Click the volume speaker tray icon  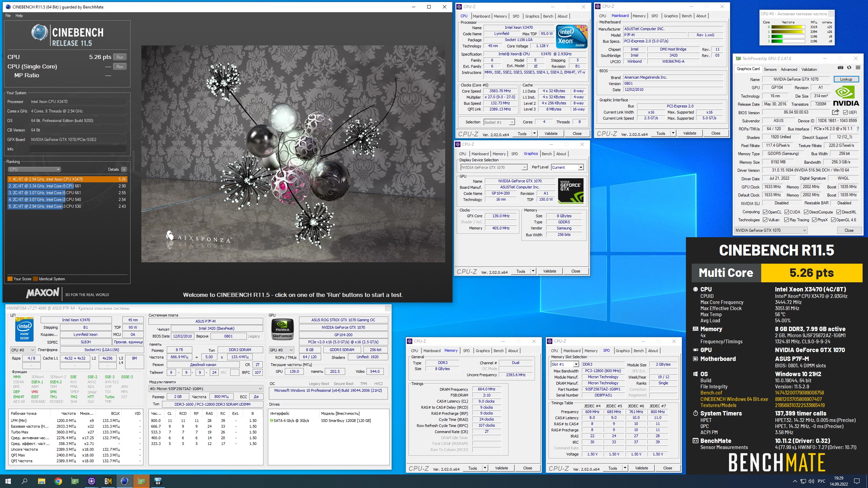tap(811, 481)
